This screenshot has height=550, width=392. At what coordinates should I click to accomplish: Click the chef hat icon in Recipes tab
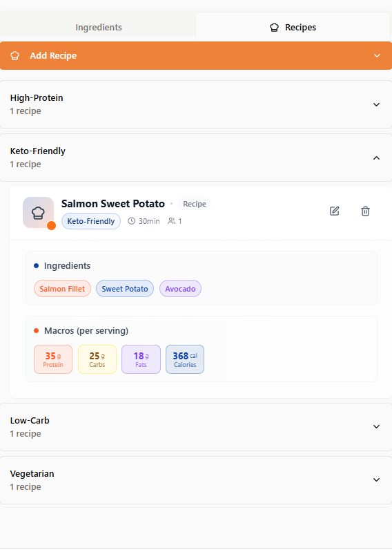274,28
